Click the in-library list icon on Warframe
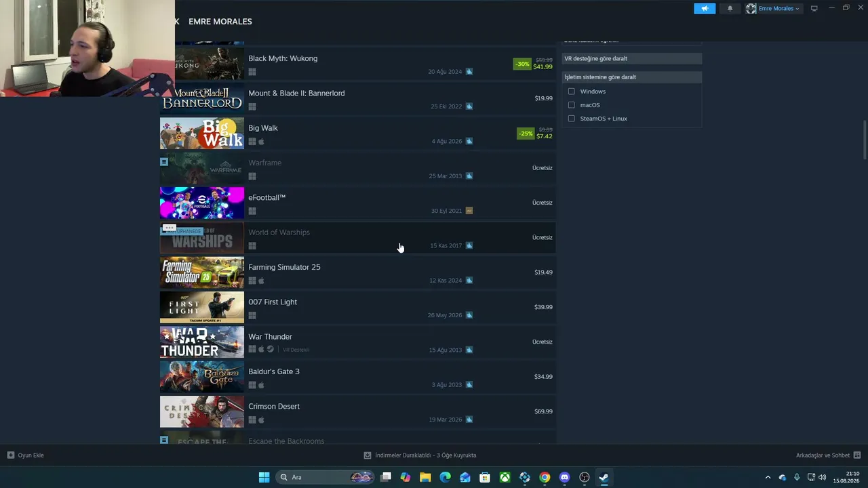 tap(164, 161)
